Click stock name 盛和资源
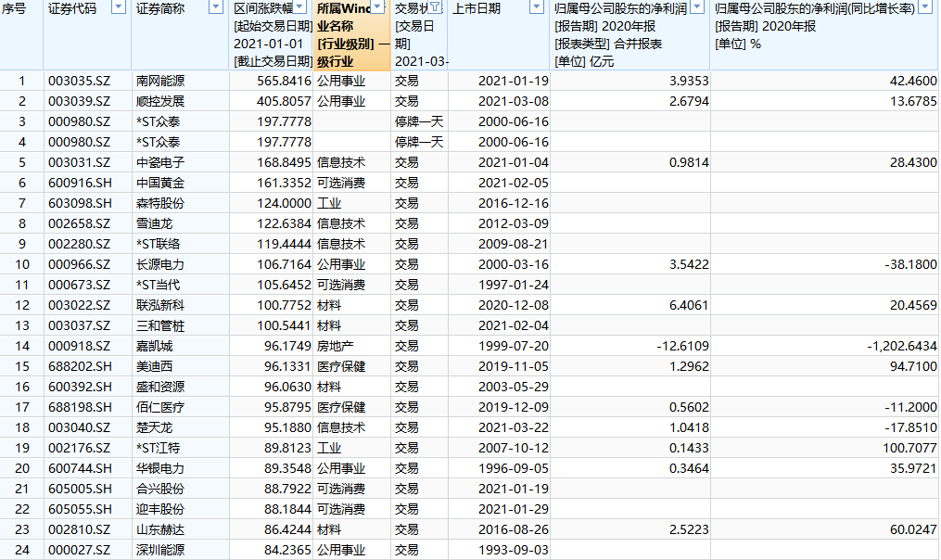This screenshot has height=560, width=941. coord(160,388)
